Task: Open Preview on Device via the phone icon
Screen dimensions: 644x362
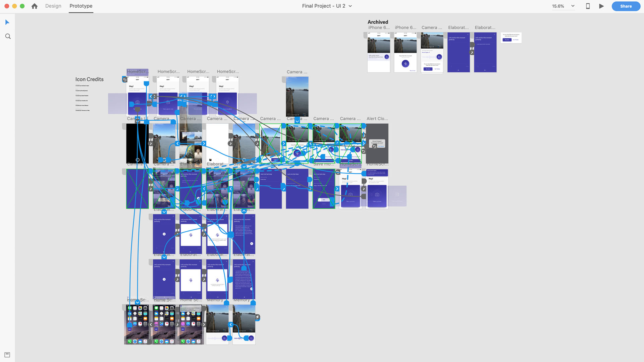Action: tap(588, 6)
